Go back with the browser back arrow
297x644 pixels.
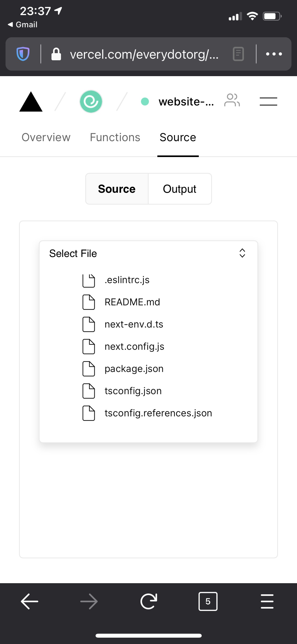[x=30, y=601]
